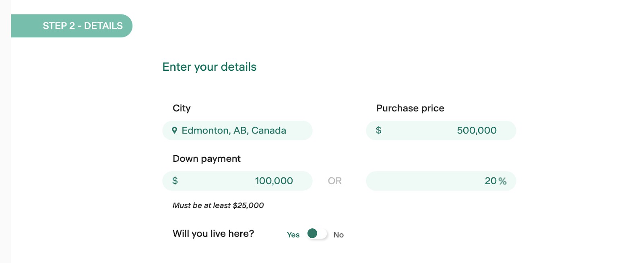The height and width of the screenshot is (263, 644).
Task: Click the "Must be at least $25,000" note
Action: 218,205
